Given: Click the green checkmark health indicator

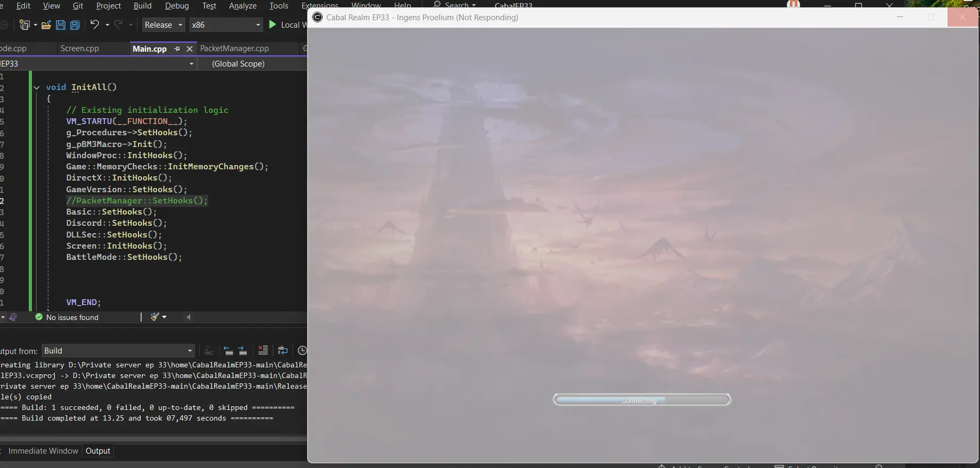Looking at the screenshot, I should pos(39,317).
